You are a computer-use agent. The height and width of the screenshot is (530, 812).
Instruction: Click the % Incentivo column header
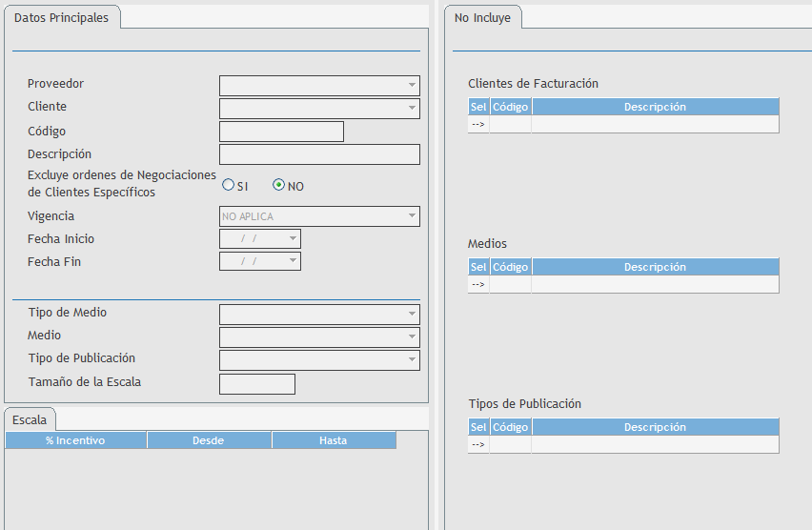[76, 440]
